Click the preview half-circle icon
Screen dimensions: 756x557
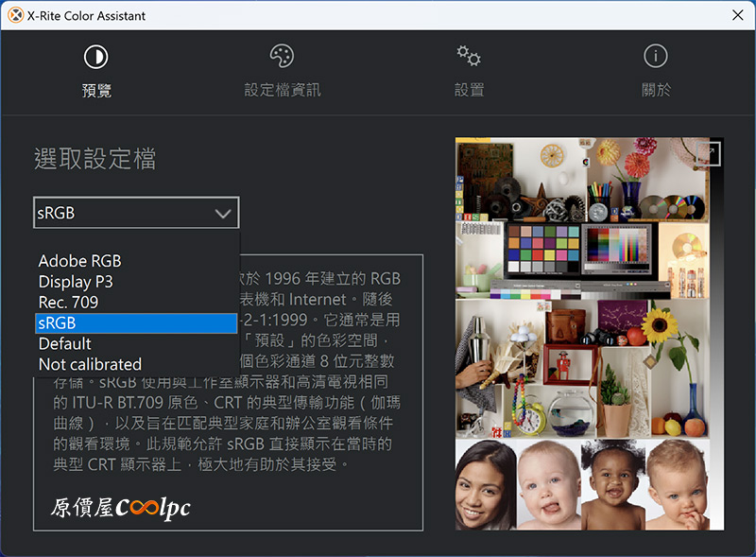[x=96, y=57]
